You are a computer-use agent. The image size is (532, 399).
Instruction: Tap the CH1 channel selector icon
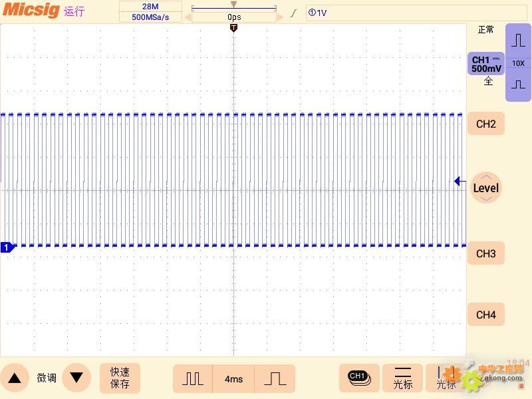pyautogui.click(x=359, y=378)
